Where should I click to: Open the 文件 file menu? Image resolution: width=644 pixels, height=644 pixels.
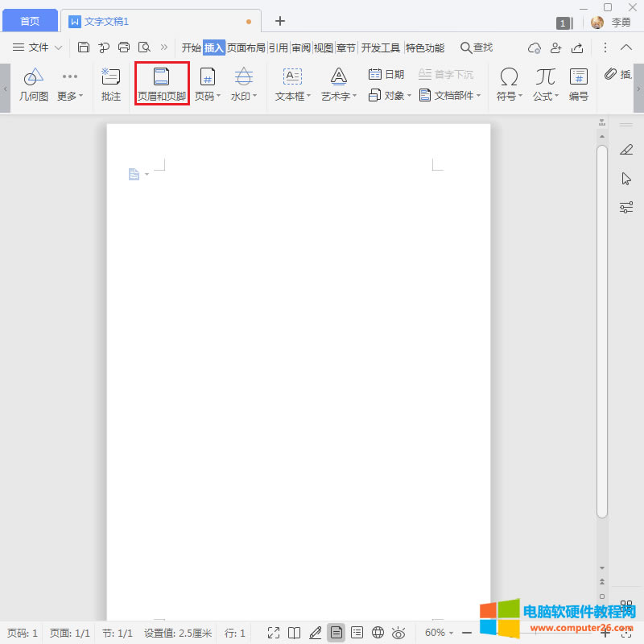[38, 47]
